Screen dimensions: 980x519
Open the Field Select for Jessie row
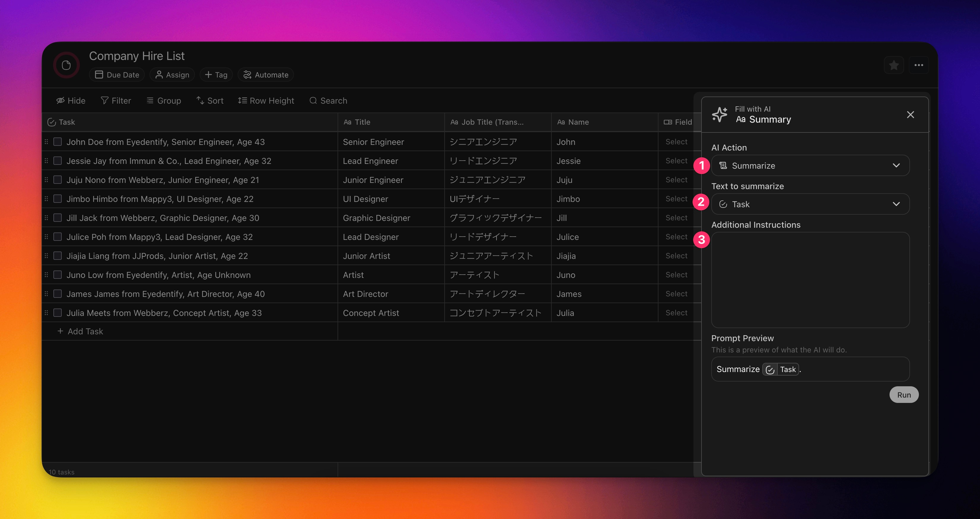pyautogui.click(x=676, y=161)
